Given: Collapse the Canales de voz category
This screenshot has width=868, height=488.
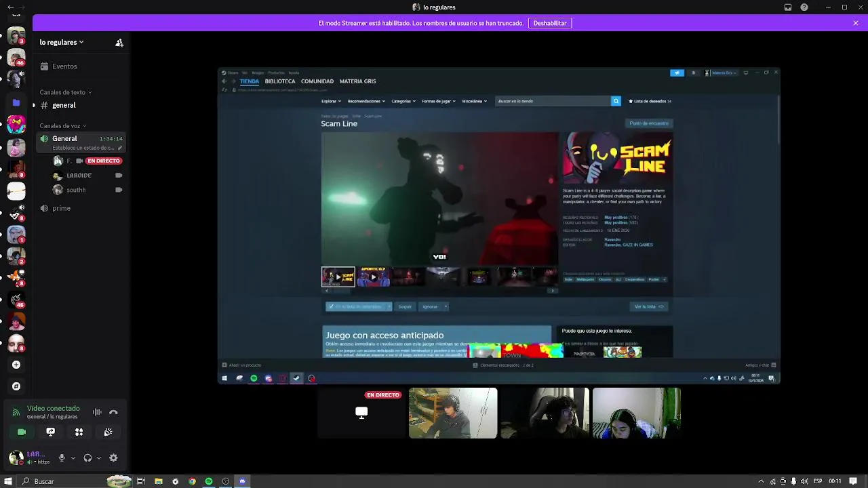Looking at the screenshot, I should (x=63, y=125).
